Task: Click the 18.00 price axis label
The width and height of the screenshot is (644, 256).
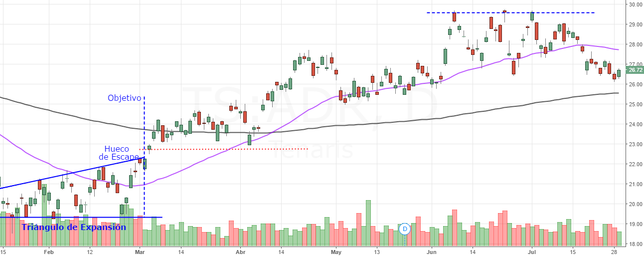Action: tap(635, 244)
